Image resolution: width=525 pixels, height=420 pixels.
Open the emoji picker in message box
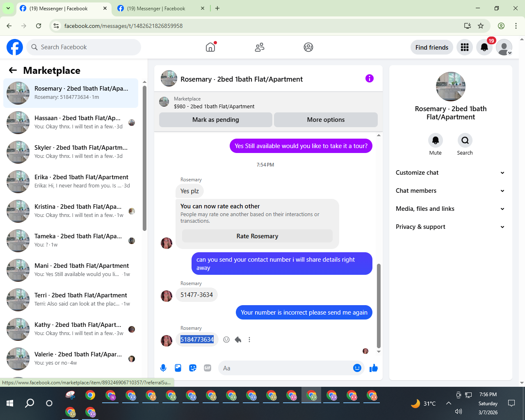click(357, 368)
